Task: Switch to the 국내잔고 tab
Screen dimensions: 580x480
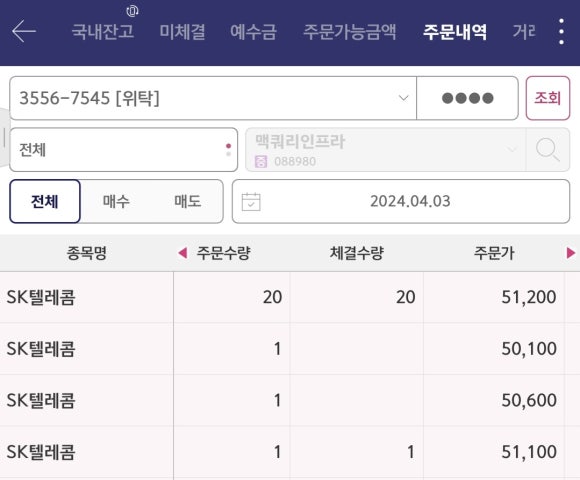Action: pos(102,31)
